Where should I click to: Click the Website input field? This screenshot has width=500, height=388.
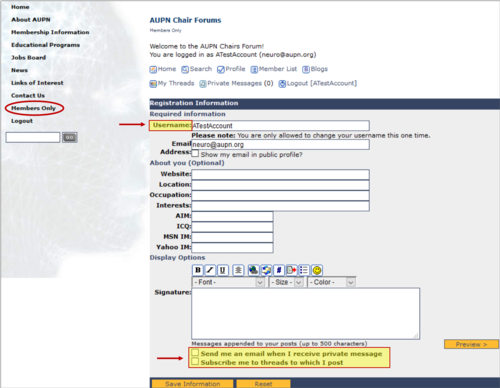point(280,175)
